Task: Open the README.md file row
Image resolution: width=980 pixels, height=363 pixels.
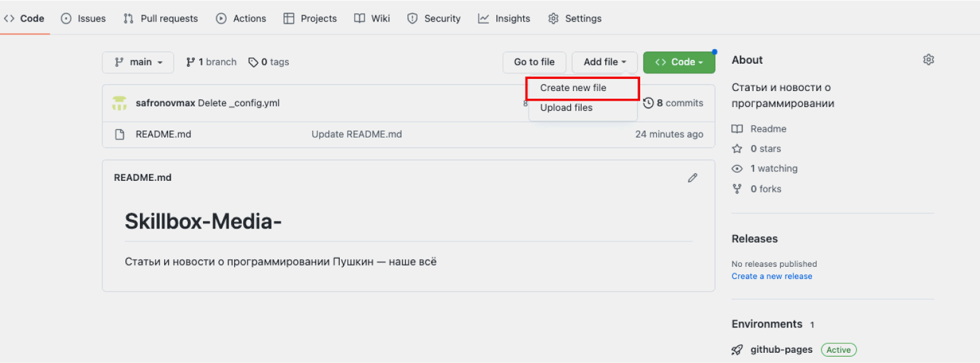Action: pos(409,134)
